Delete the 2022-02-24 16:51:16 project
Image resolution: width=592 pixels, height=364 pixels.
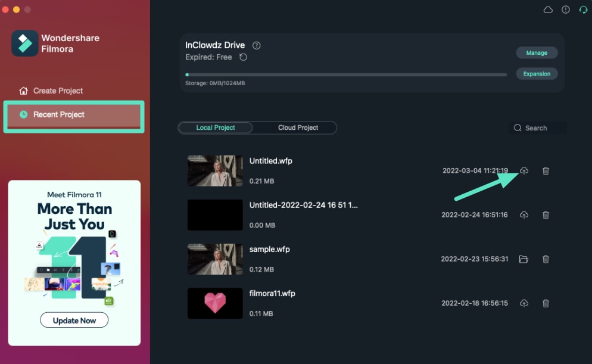pyautogui.click(x=546, y=215)
